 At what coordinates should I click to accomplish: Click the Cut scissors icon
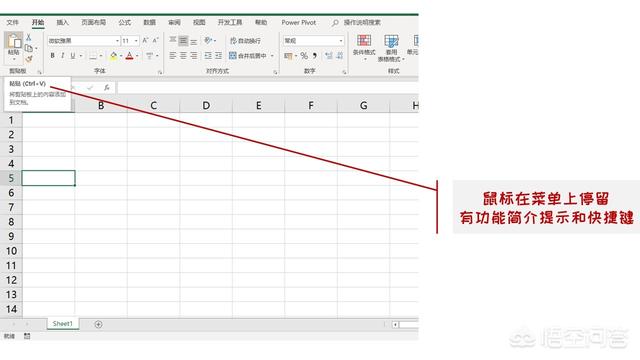[29, 38]
